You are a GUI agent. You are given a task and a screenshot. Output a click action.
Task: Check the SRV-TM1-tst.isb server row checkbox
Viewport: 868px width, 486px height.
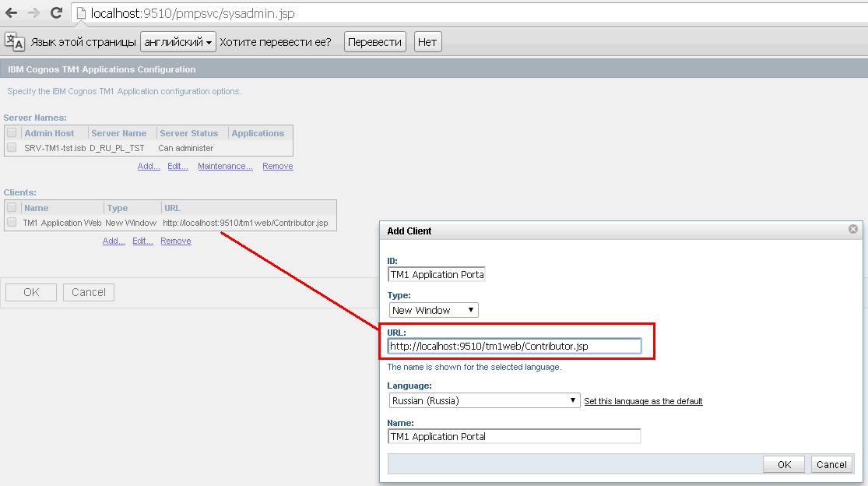(x=12, y=148)
